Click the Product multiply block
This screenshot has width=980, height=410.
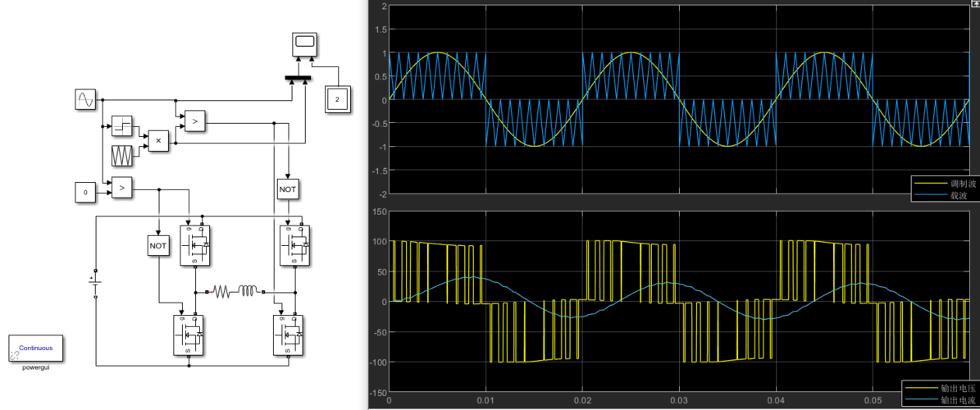point(158,141)
